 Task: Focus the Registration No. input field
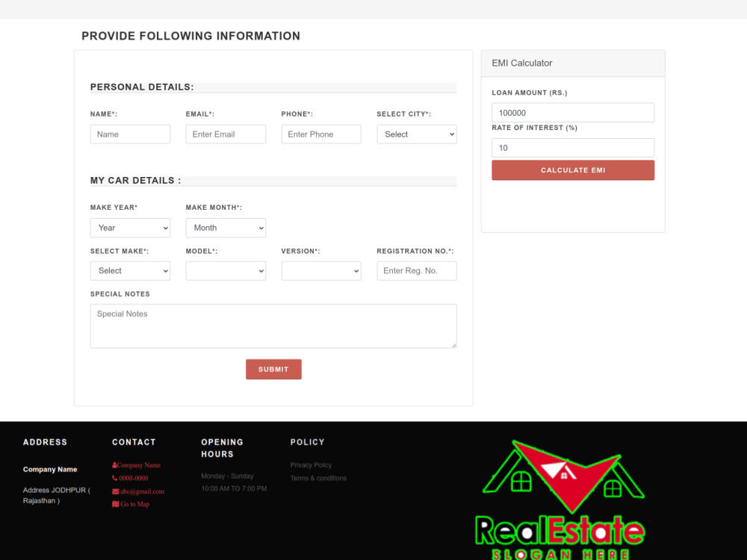coord(417,270)
